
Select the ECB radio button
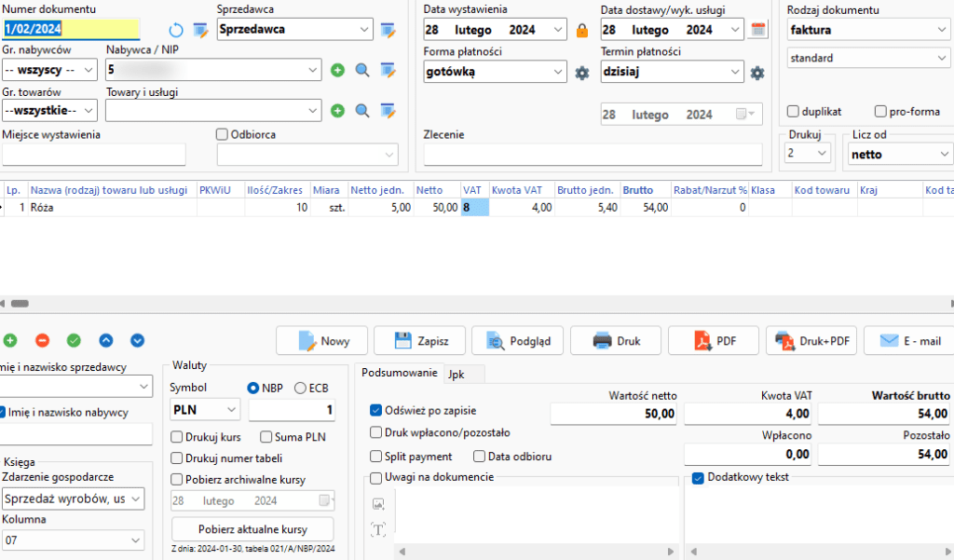[300, 388]
